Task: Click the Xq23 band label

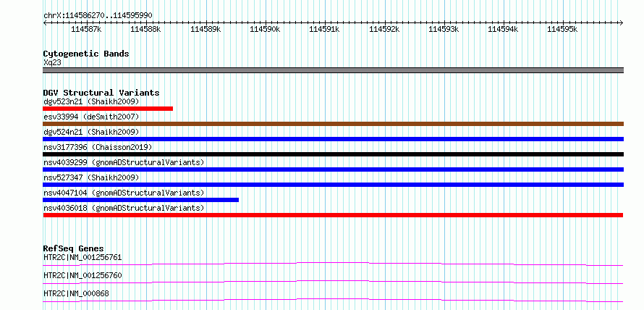Action: point(52,62)
